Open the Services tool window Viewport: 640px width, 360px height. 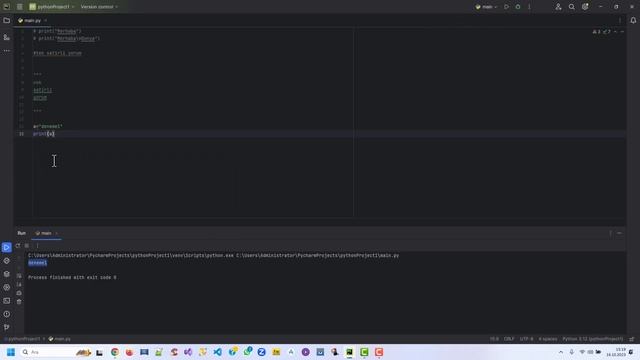pyautogui.click(x=7, y=287)
